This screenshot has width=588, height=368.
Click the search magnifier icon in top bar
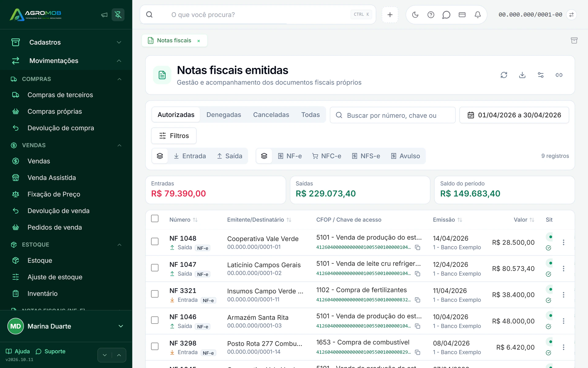(x=149, y=15)
